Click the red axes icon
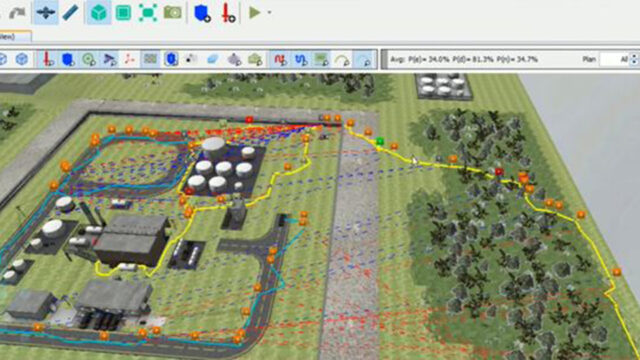The width and height of the screenshot is (640, 360). [129, 59]
